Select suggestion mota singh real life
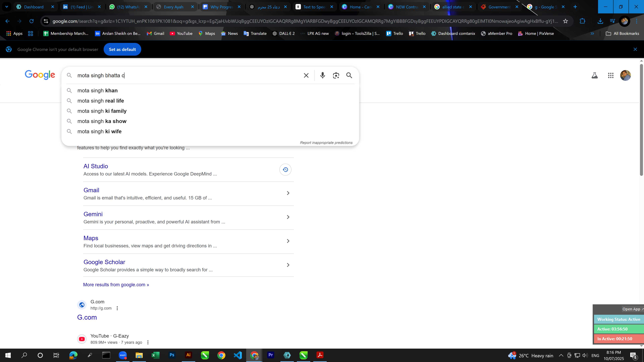 click(210, 101)
